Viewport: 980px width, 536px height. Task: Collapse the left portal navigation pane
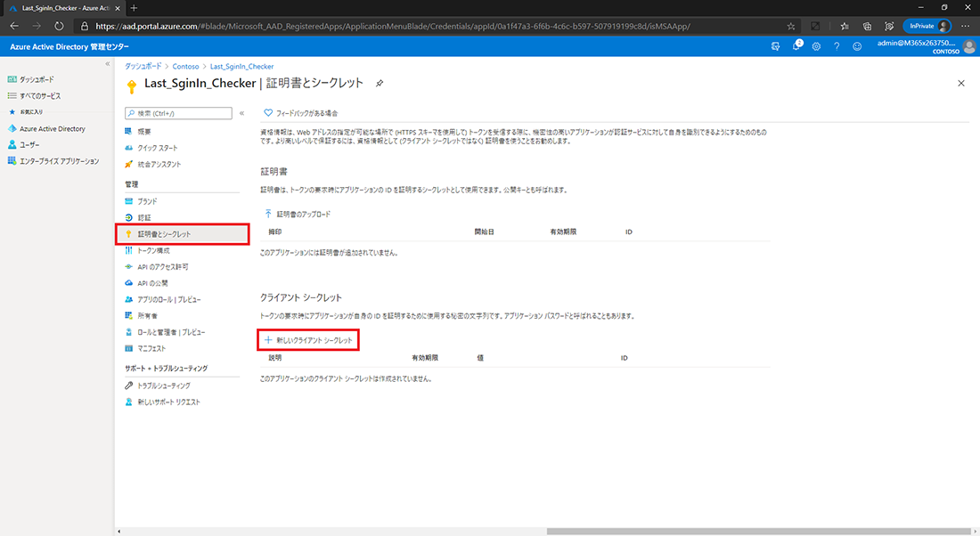click(x=108, y=64)
